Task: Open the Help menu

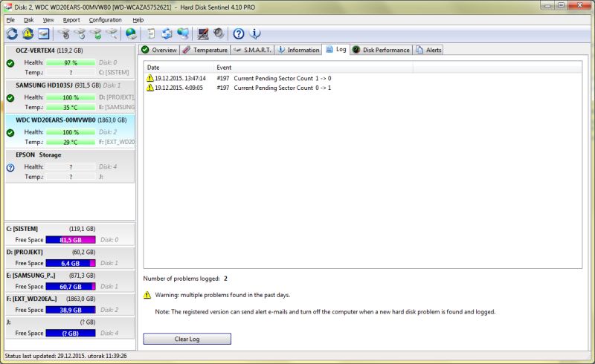Action: (x=138, y=20)
